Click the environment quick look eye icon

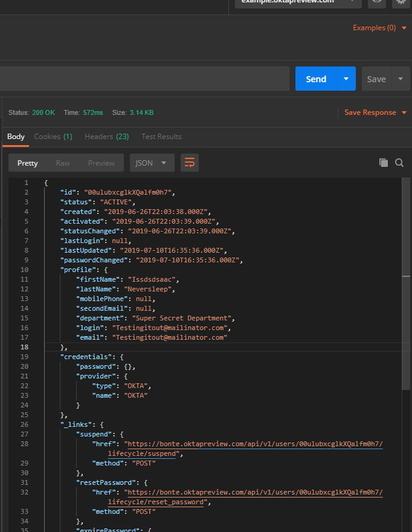click(x=377, y=2)
